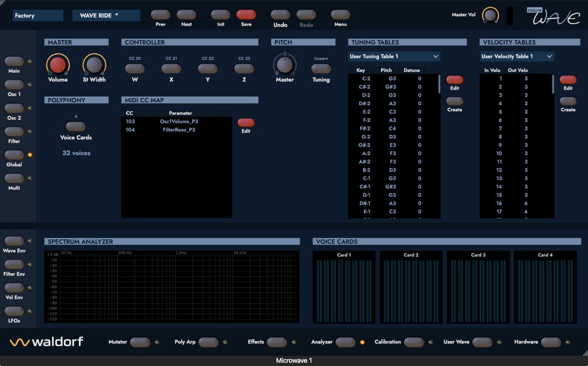This screenshot has height=366, width=588.
Task: Create a new velocity table
Action: tap(568, 102)
